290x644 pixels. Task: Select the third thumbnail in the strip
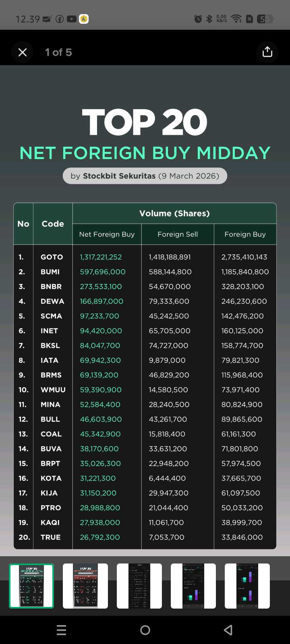click(139, 586)
